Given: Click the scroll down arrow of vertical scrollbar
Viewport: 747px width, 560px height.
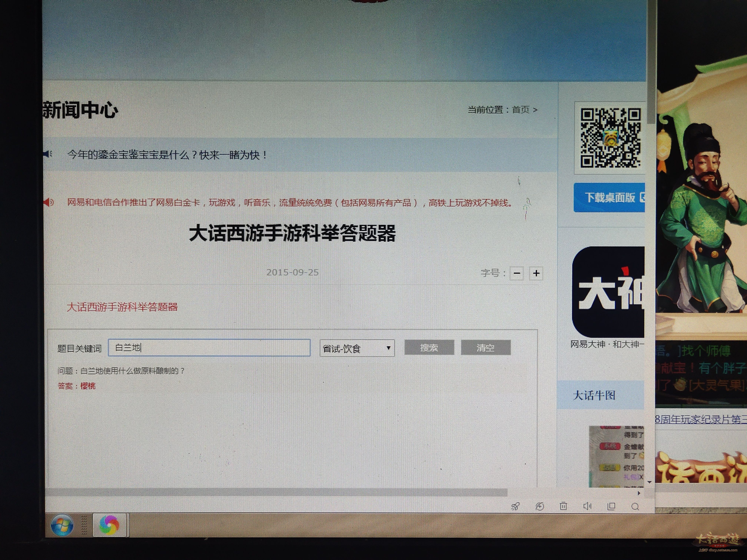Looking at the screenshot, I should (650, 482).
